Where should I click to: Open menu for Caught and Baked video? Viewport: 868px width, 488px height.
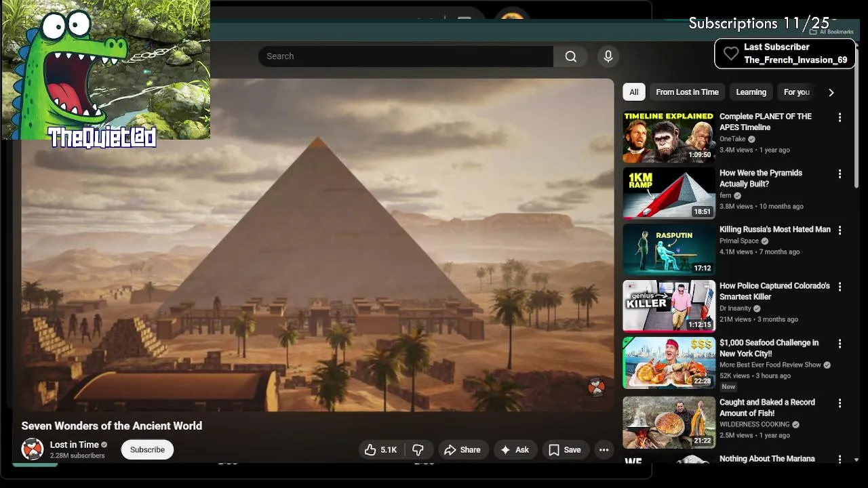840,403
